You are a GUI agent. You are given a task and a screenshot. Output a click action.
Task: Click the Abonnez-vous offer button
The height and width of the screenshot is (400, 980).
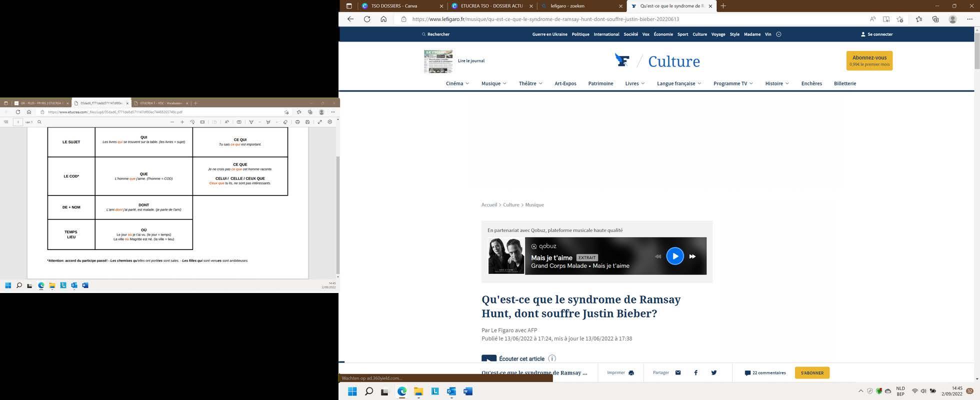[869, 60]
